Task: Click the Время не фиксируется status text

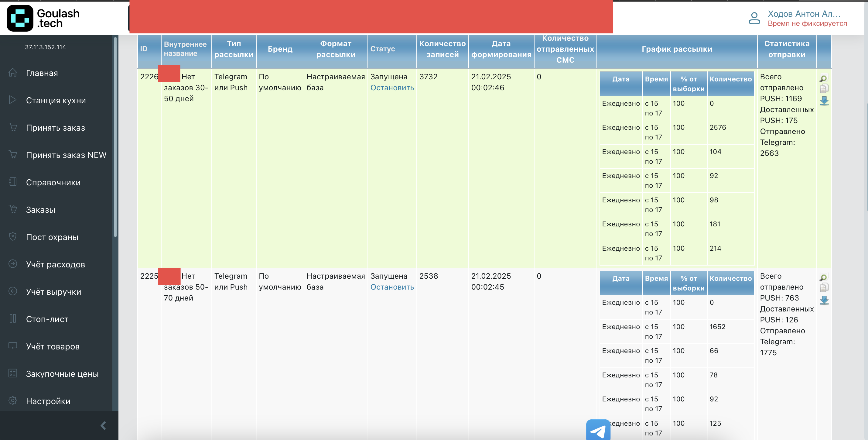Action: (807, 24)
